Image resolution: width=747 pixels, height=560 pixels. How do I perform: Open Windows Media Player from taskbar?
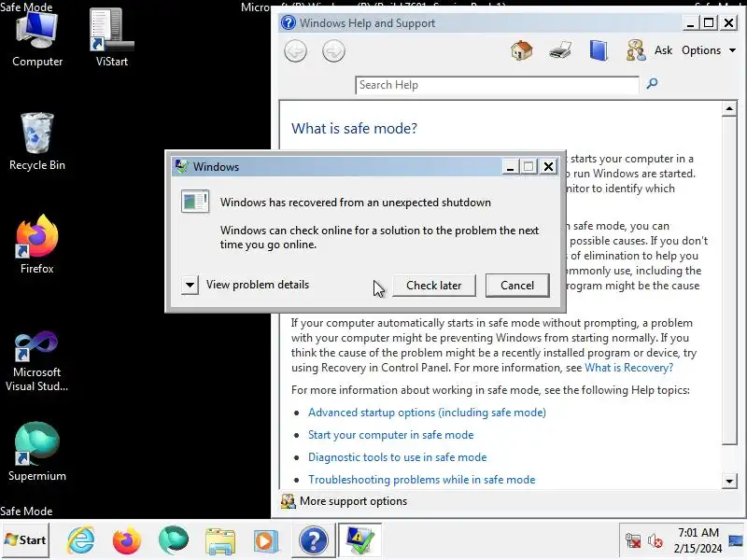[266, 541]
